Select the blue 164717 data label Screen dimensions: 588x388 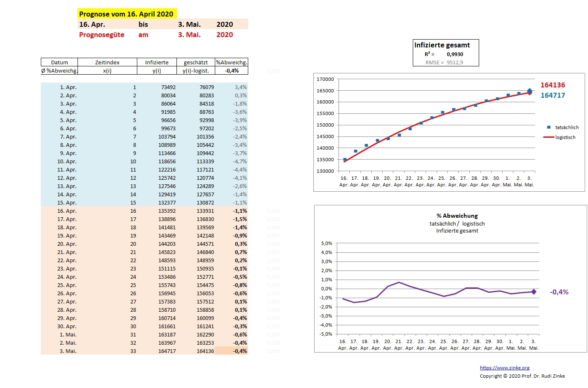click(x=553, y=95)
